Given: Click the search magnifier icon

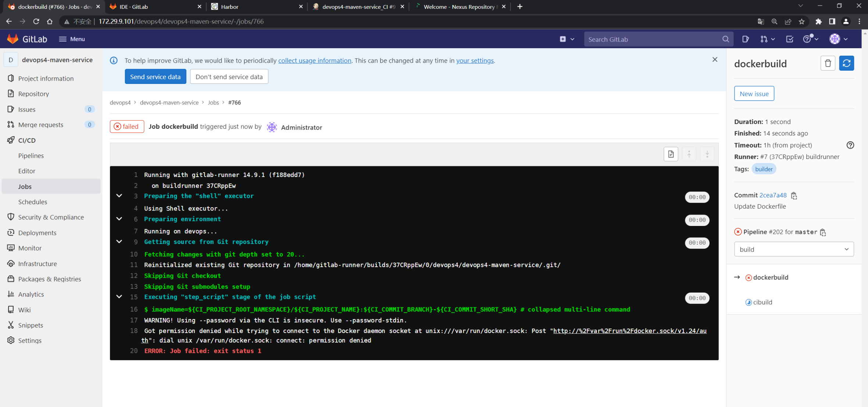Looking at the screenshot, I should pyautogui.click(x=725, y=39).
